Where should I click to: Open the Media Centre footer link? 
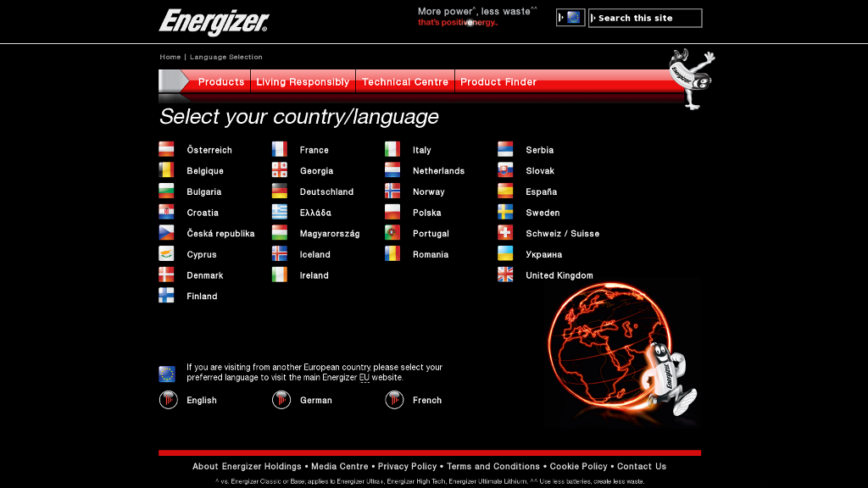click(x=339, y=467)
